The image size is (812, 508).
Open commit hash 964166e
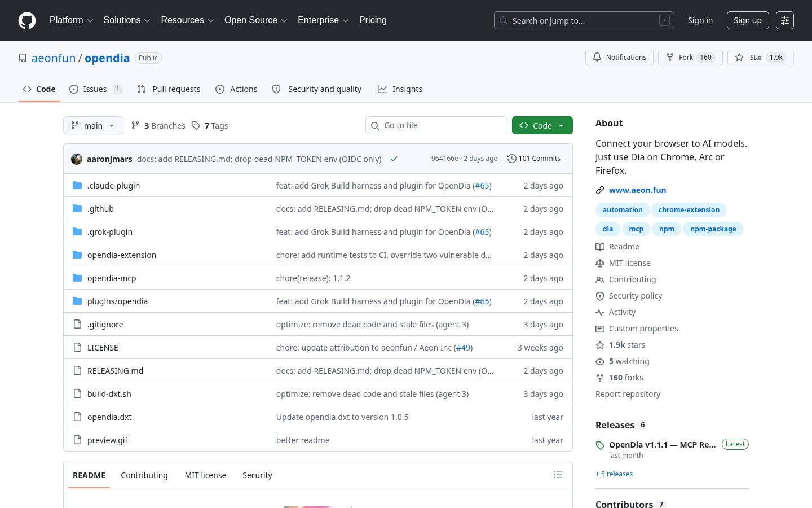click(x=445, y=159)
